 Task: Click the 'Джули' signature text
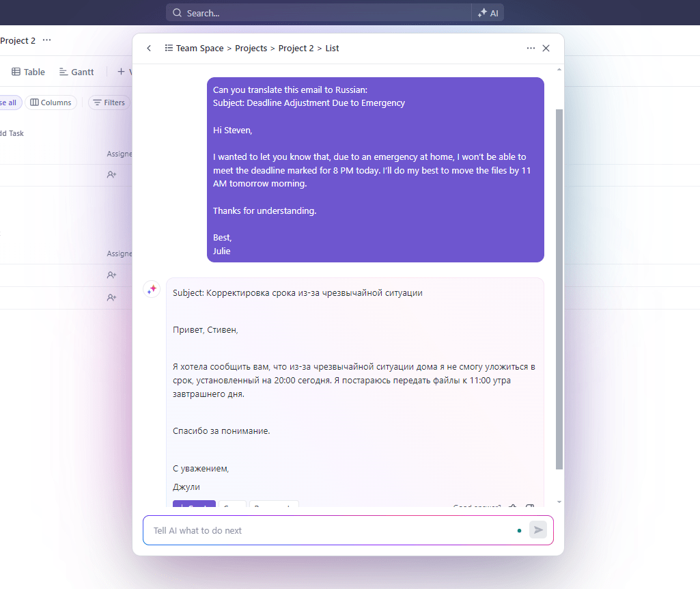(x=186, y=487)
